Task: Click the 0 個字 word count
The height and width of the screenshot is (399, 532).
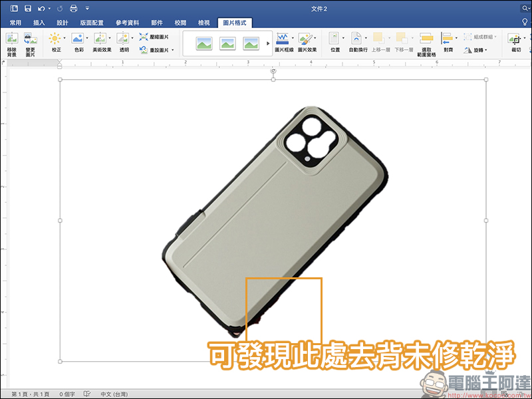Action: click(67, 394)
